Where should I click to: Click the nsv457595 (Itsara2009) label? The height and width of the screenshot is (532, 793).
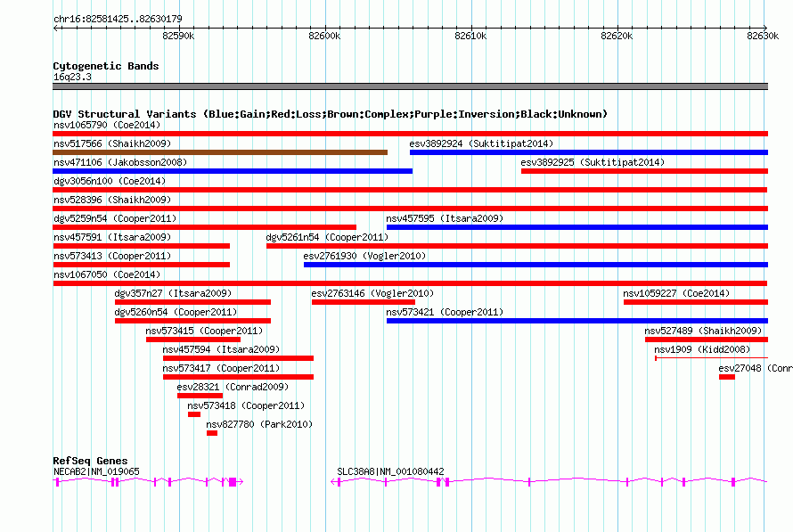point(445,218)
